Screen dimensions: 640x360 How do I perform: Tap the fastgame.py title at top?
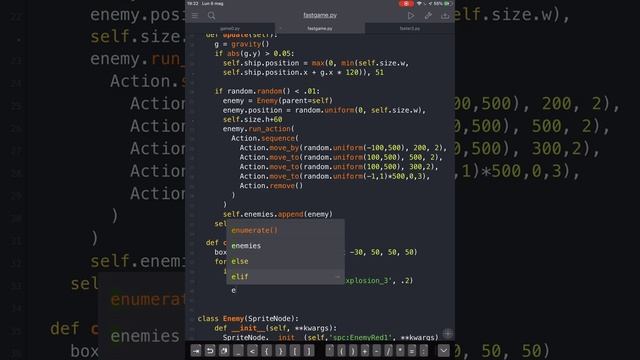pos(320,15)
